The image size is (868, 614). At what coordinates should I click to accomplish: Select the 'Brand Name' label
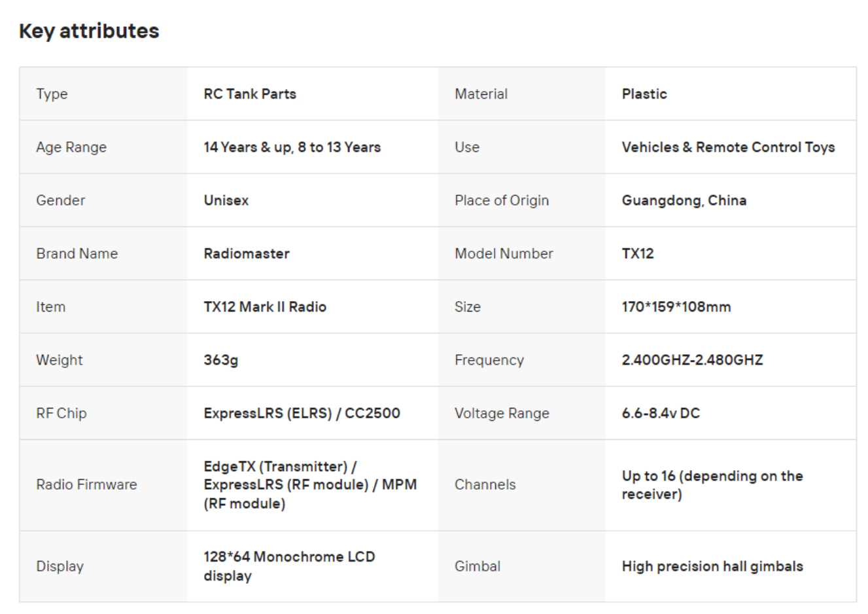[x=77, y=253]
